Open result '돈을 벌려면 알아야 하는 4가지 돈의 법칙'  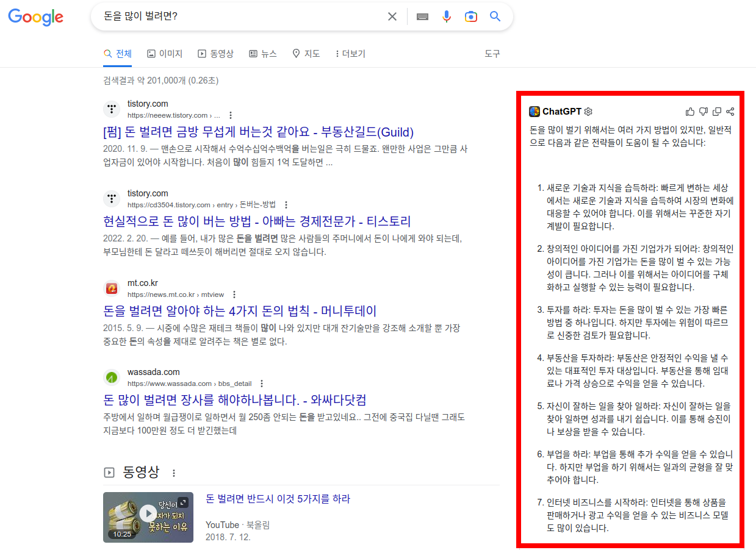coord(240,311)
